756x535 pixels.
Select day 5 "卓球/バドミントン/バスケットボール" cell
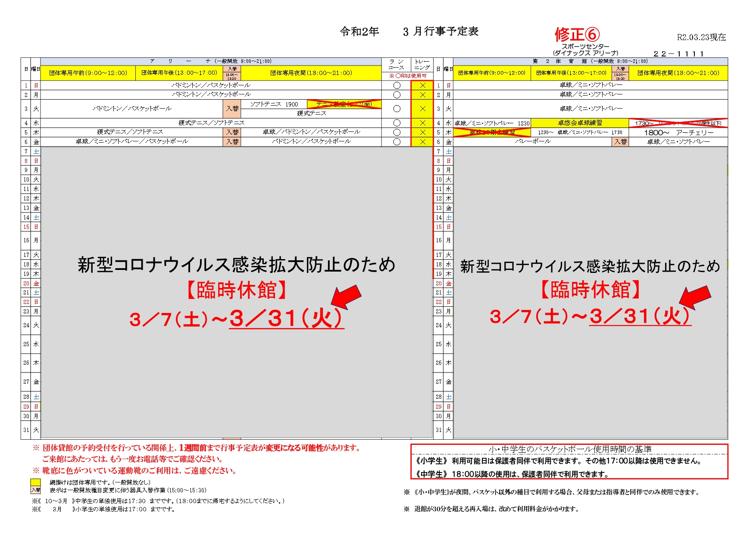[x=311, y=132]
